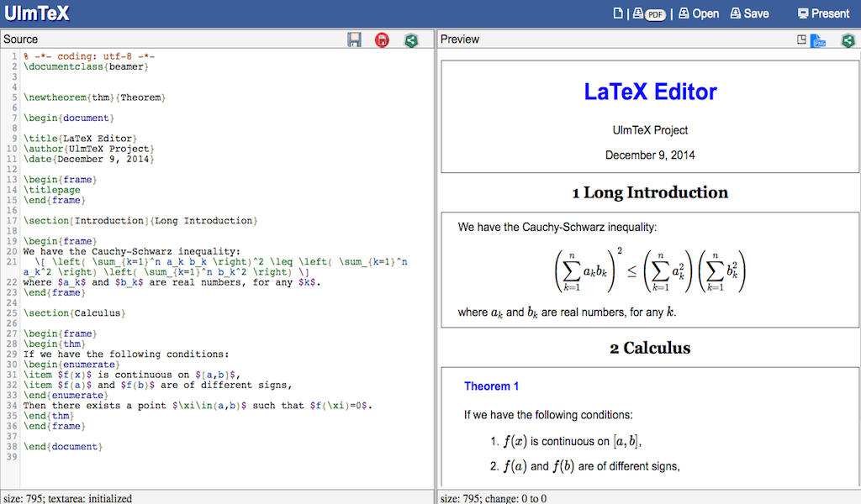The height and width of the screenshot is (504, 861).
Task: Open the share icon in the Source pane
Action: click(411, 39)
